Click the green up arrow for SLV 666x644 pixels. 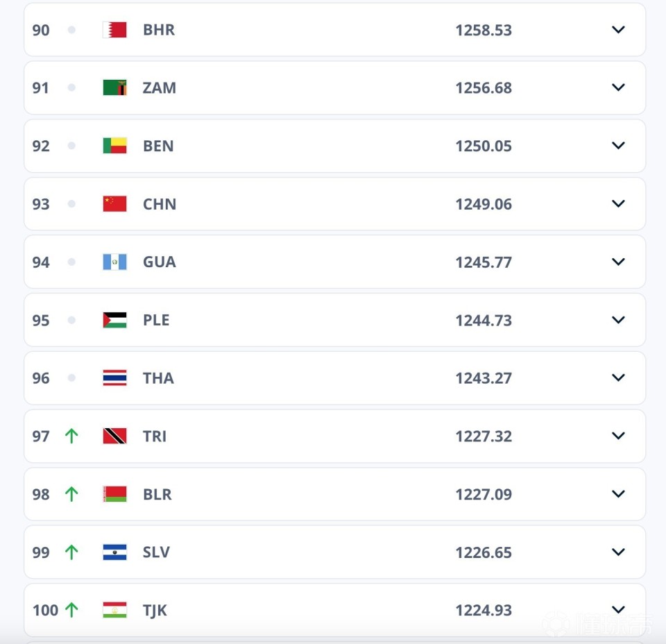click(x=70, y=552)
